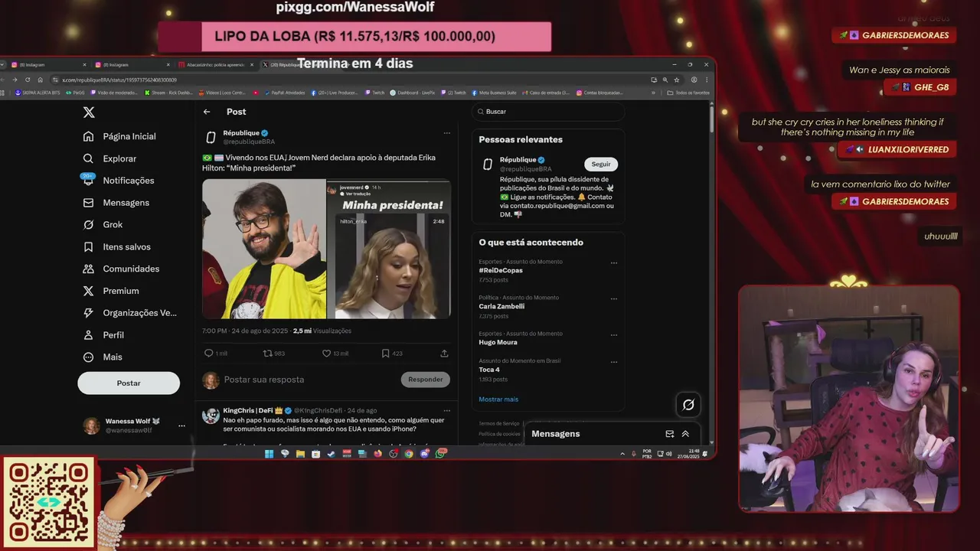Click the Comunidades sidebar icon
The width and height of the screenshot is (980, 551).
tap(88, 269)
